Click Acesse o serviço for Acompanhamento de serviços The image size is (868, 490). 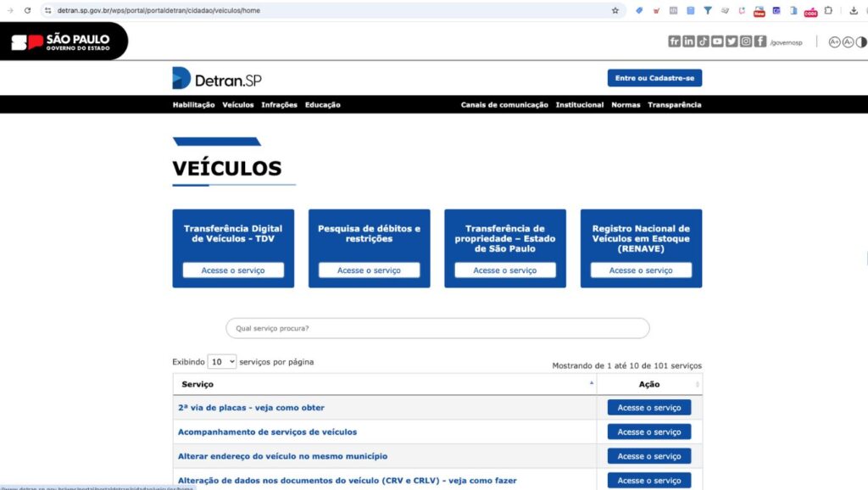tap(648, 432)
